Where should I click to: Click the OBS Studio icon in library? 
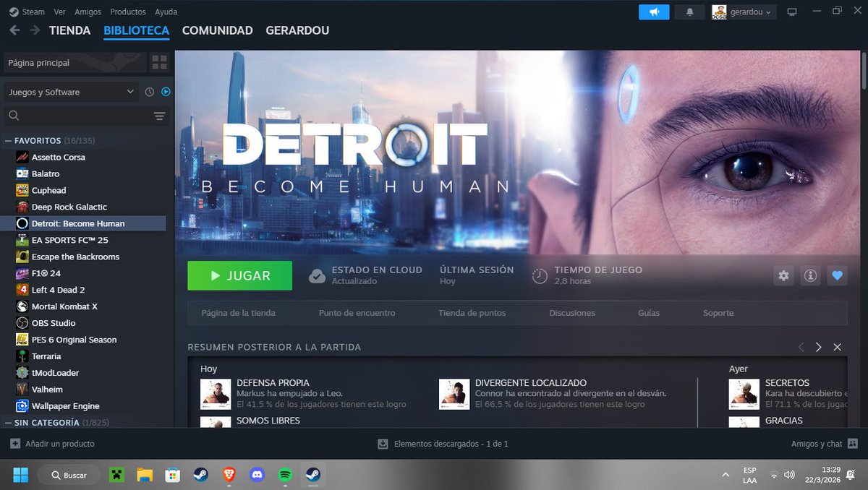point(22,323)
